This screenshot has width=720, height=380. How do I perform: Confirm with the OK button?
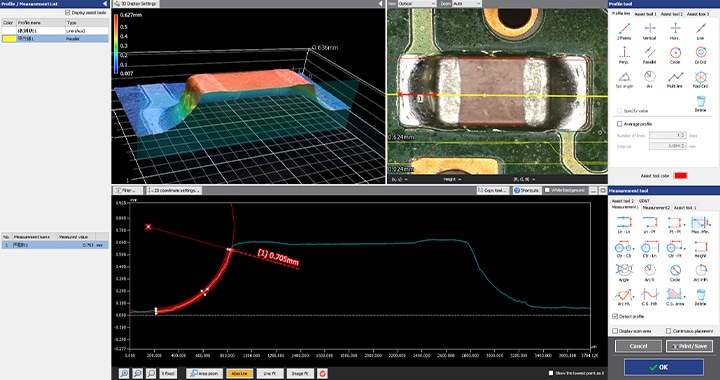coord(664,367)
